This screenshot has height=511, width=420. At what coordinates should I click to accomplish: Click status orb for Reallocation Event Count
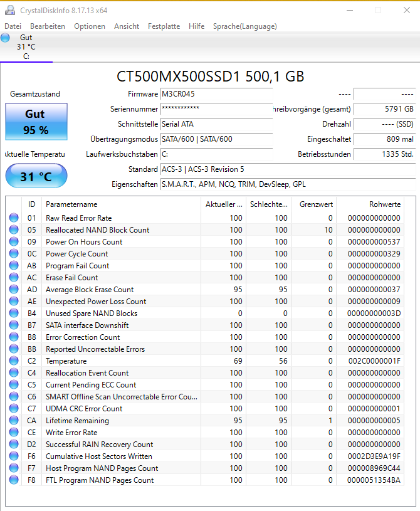(x=14, y=372)
